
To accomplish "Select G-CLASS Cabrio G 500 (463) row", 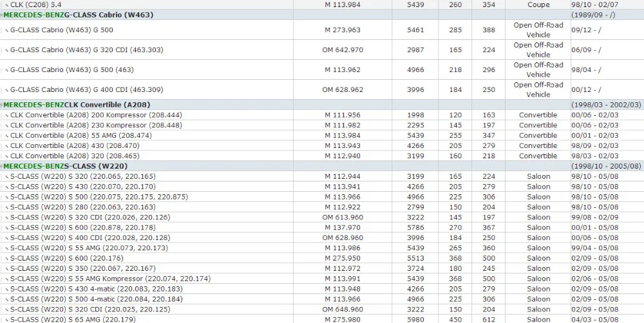I will click(322, 69).
